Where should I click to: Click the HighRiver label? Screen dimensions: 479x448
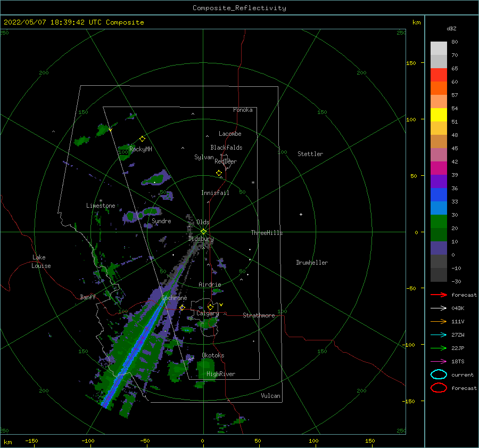point(221,374)
